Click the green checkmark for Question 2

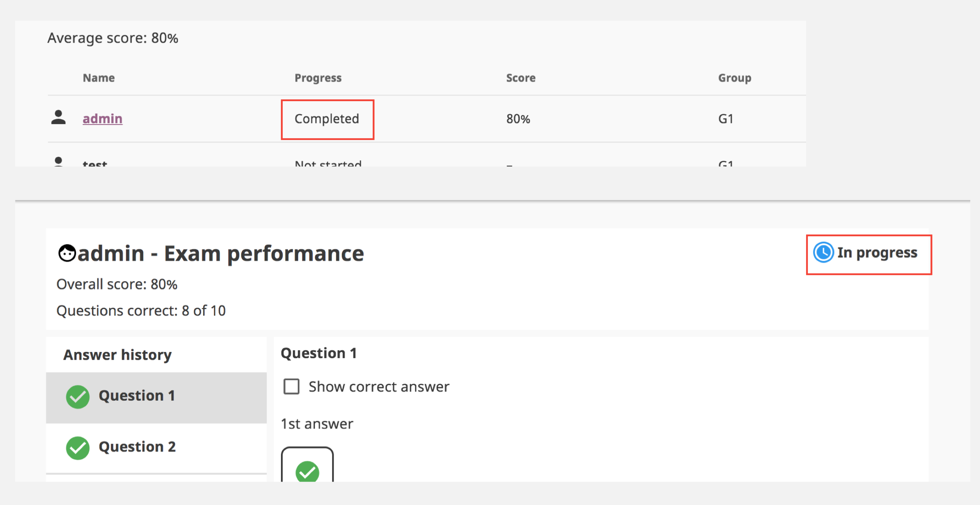78,448
